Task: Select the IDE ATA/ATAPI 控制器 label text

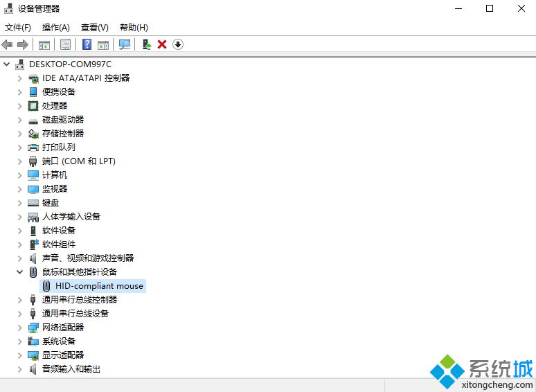Action: coord(86,78)
